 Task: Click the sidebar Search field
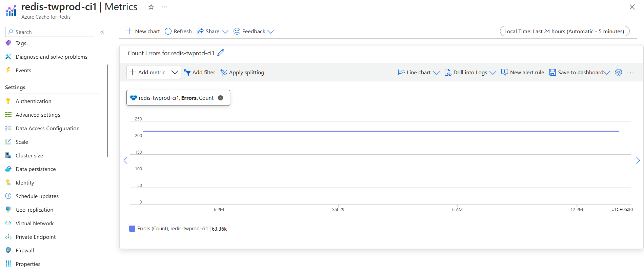(49, 32)
